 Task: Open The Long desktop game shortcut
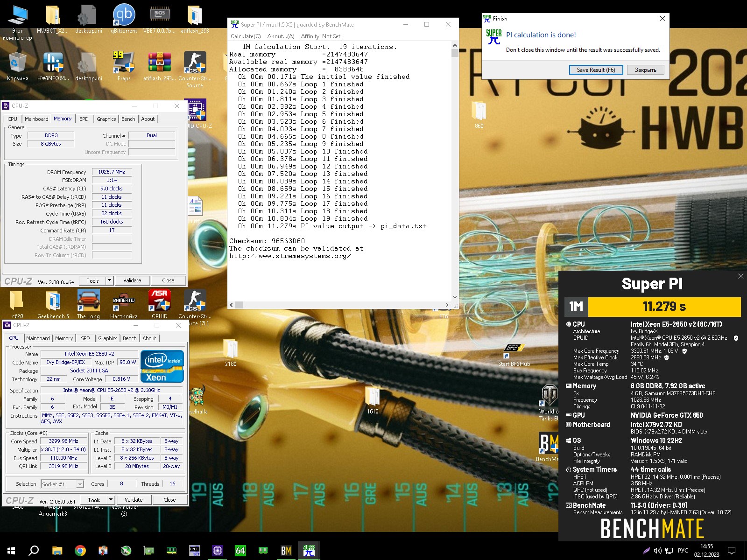tap(88, 304)
